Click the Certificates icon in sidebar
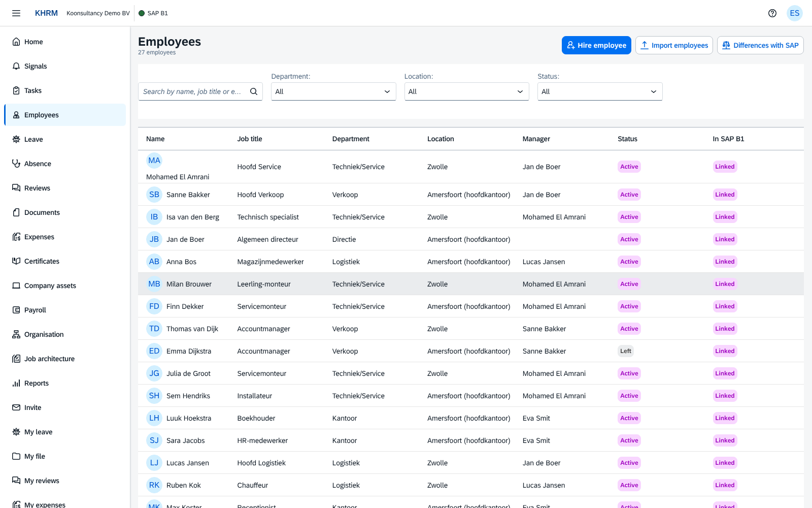Screen dimensions: 812x508 click(x=16, y=261)
